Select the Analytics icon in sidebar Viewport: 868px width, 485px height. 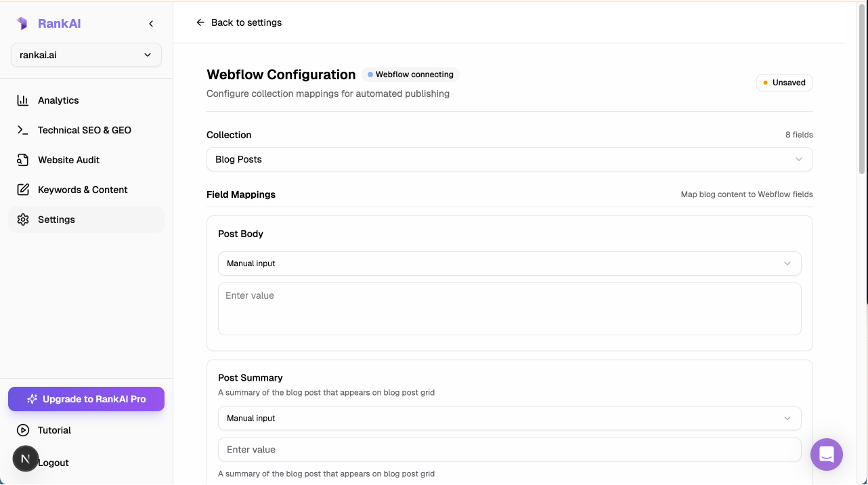point(22,100)
